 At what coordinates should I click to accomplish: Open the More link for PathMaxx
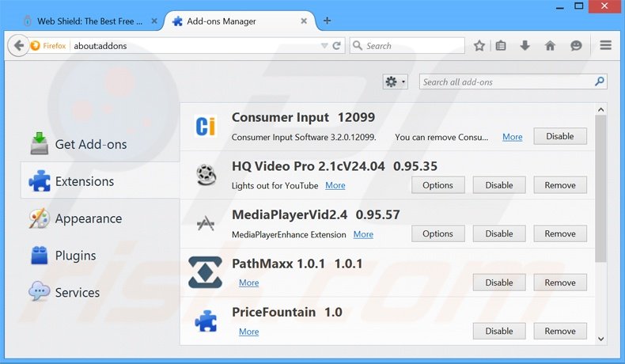(248, 282)
